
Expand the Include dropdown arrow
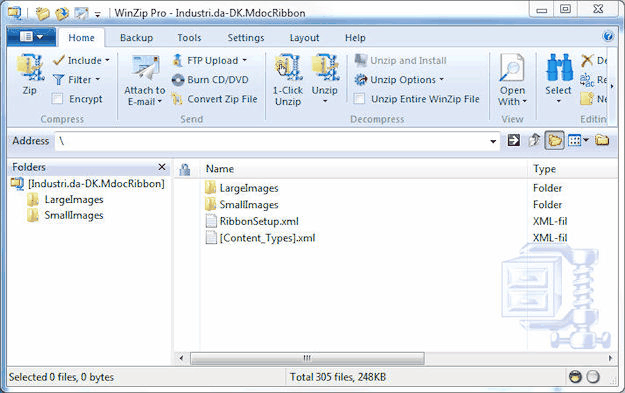coord(107,61)
